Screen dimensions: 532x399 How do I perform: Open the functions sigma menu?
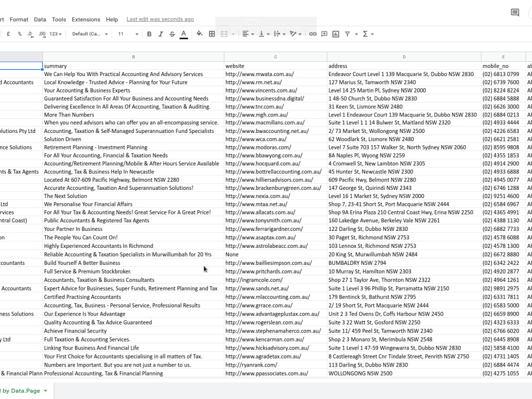pyautogui.click(x=368, y=34)
